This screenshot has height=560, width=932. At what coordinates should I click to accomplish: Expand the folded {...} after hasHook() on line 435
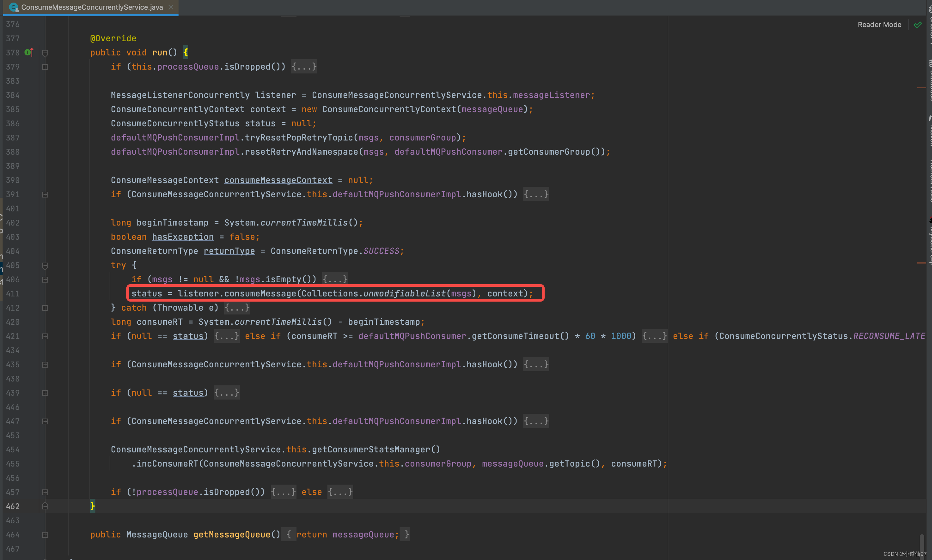point(536,364)
